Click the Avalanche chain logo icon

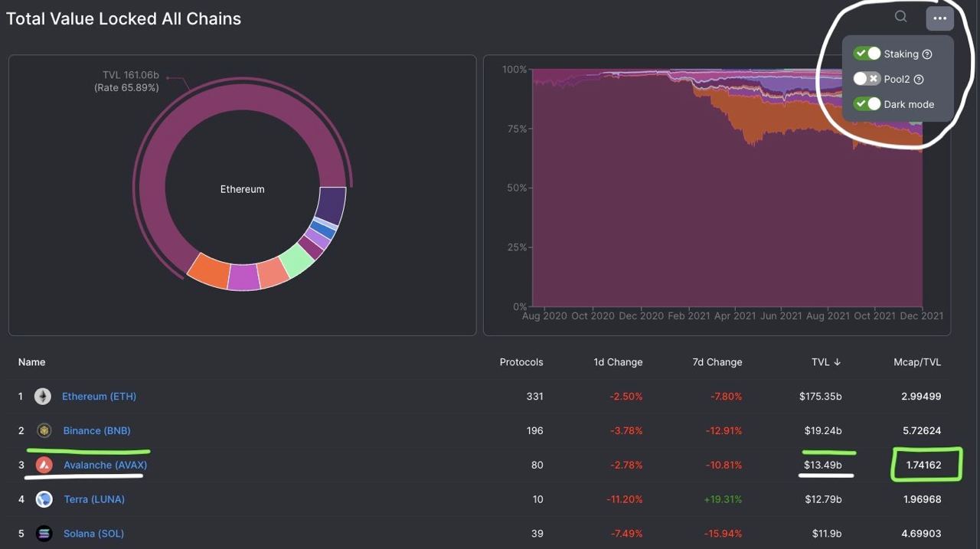point(44,465)
